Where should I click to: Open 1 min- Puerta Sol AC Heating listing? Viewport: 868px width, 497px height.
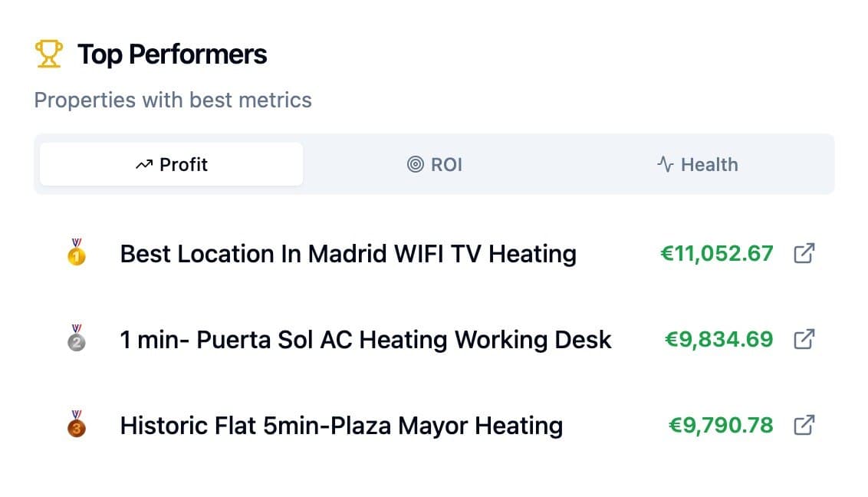pos(366,339)
